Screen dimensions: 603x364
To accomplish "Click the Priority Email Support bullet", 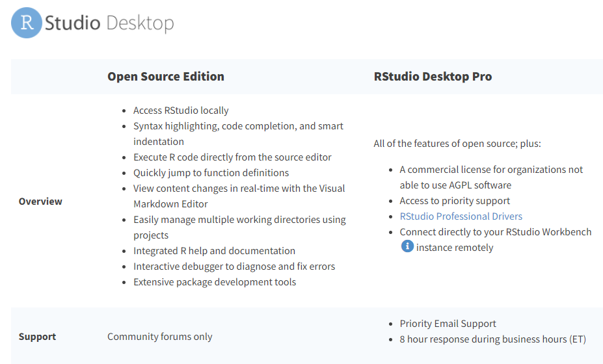I will [x=448, y=324].
